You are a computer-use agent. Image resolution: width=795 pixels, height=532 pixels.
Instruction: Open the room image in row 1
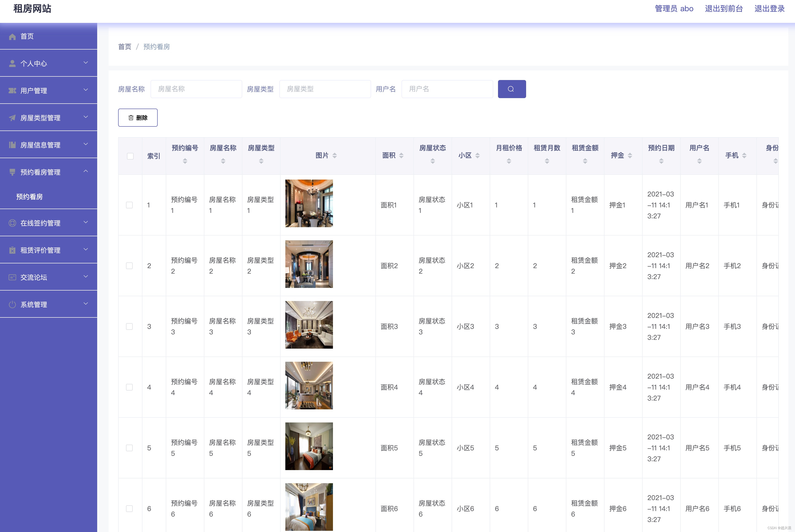click(x=309, y=203)
